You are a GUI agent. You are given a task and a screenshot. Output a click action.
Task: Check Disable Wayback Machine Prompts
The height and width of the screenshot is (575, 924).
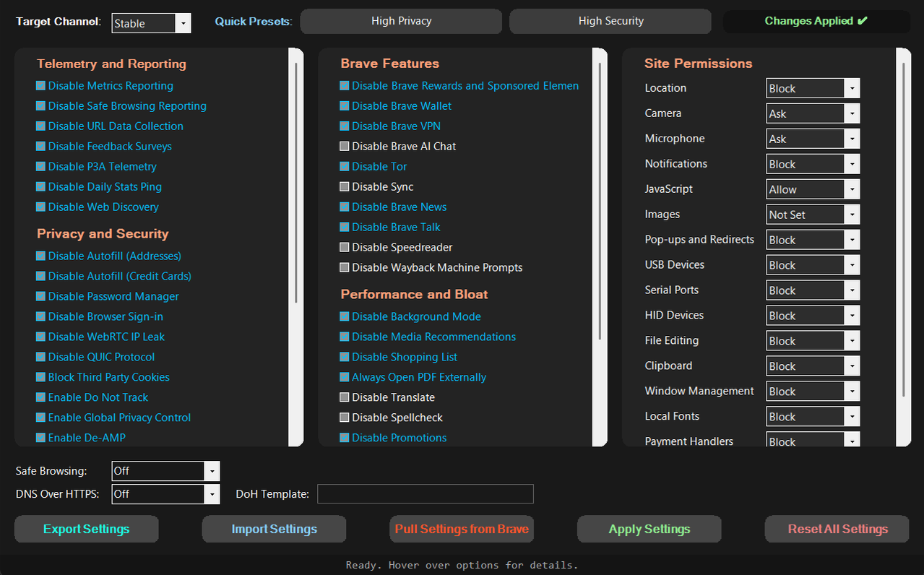tap(431, 268)
